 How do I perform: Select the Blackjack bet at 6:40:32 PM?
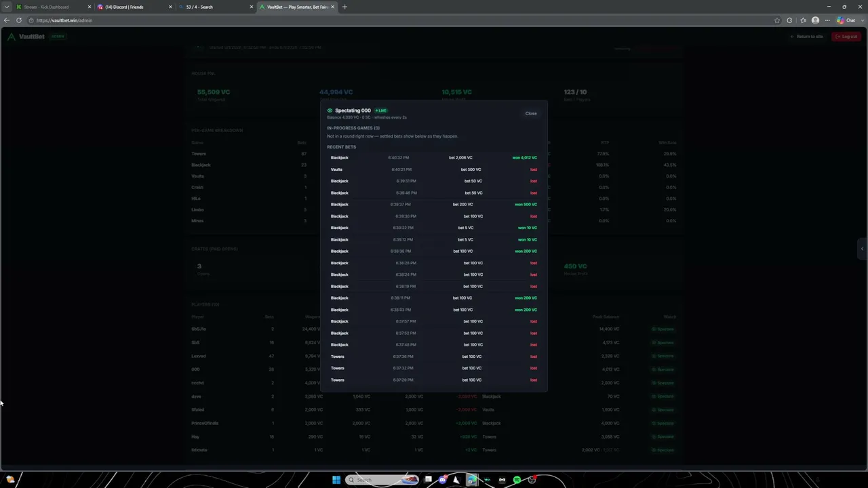pos(434,158)
